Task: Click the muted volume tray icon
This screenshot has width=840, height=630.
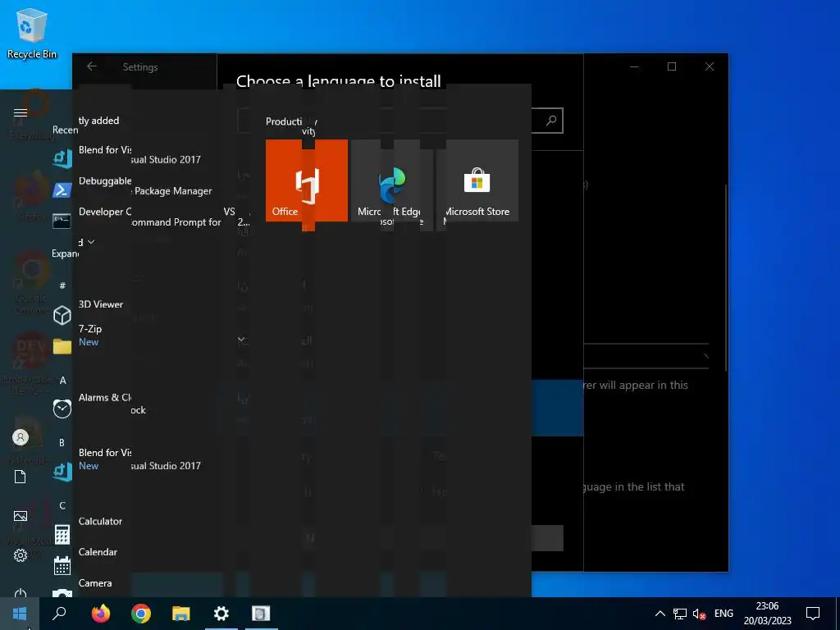Action: pos(699,614)
